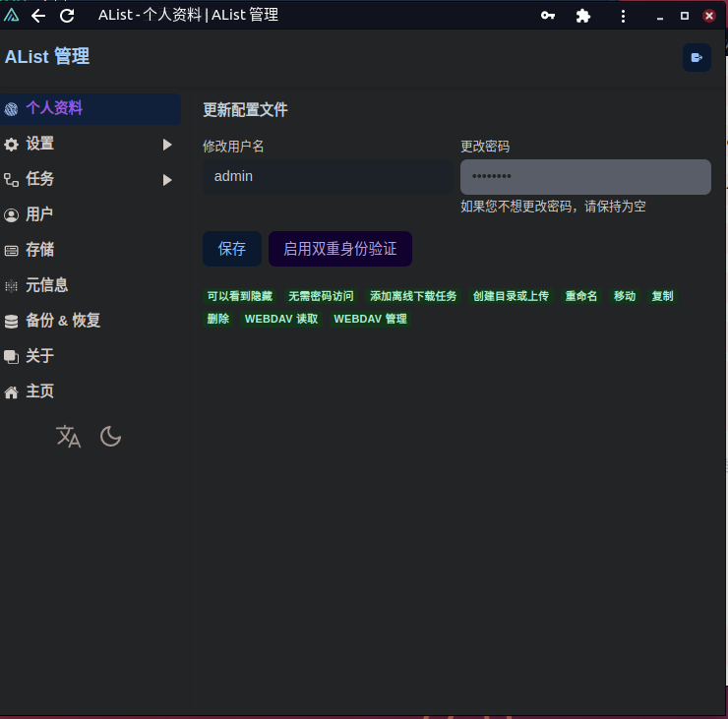Select 元信息 metadata in sidebar
Screen dimensions: 728x719
coord(46,285)
